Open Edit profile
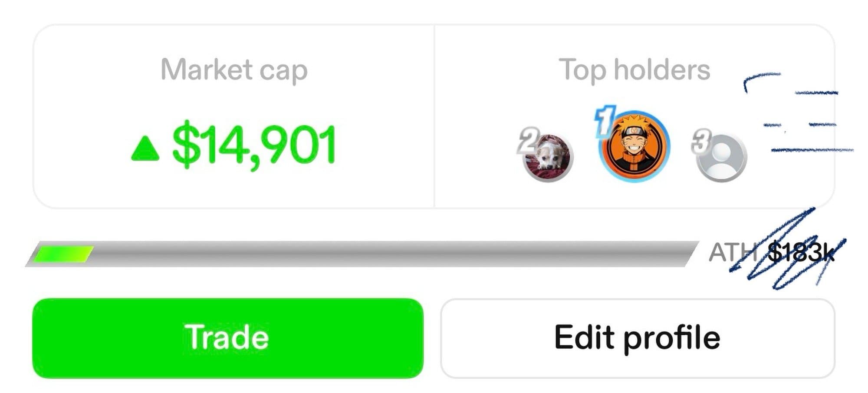 638,338
